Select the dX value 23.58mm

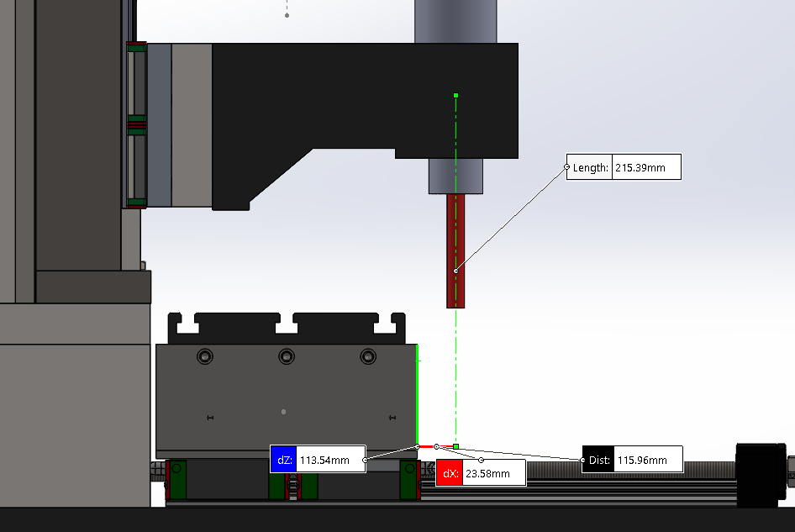pyautogui.click(x=492, y=473)
